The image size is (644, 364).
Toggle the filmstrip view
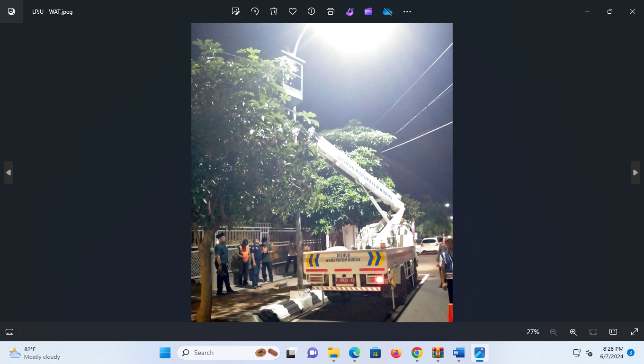[x=9, y=332]
